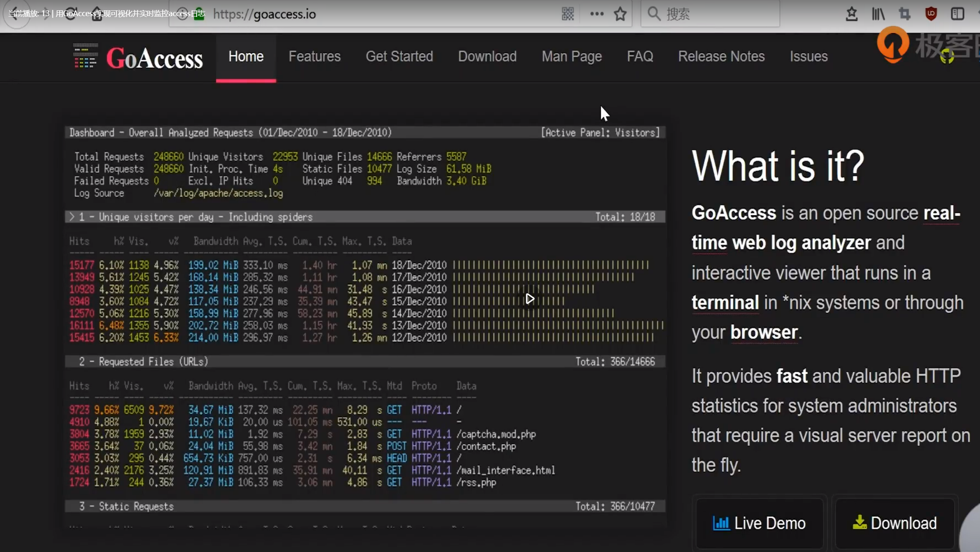
Task: Open the Home tab
Action: pyautogui.click(x=246, y=56)
